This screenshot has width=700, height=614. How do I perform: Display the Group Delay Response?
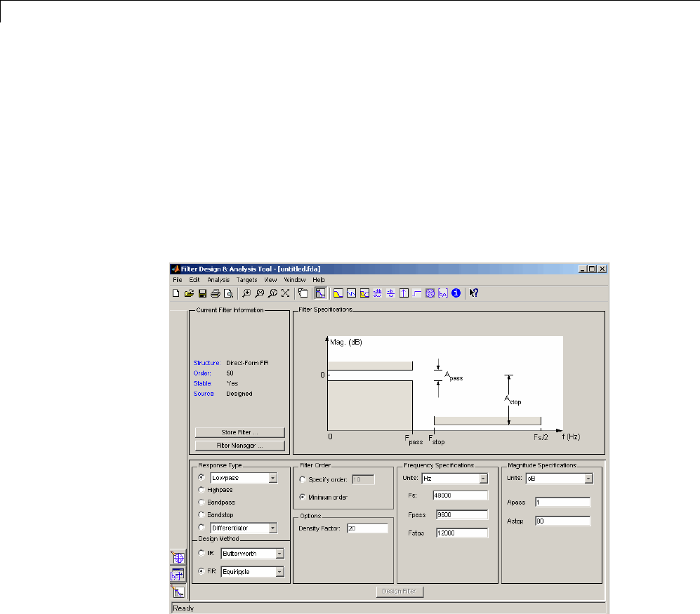pos(378,293)
